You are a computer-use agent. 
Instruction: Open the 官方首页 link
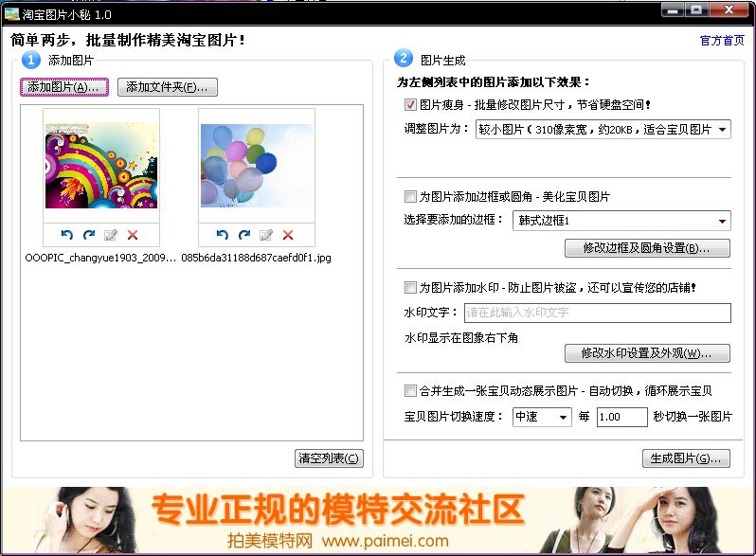pos(721,41)
